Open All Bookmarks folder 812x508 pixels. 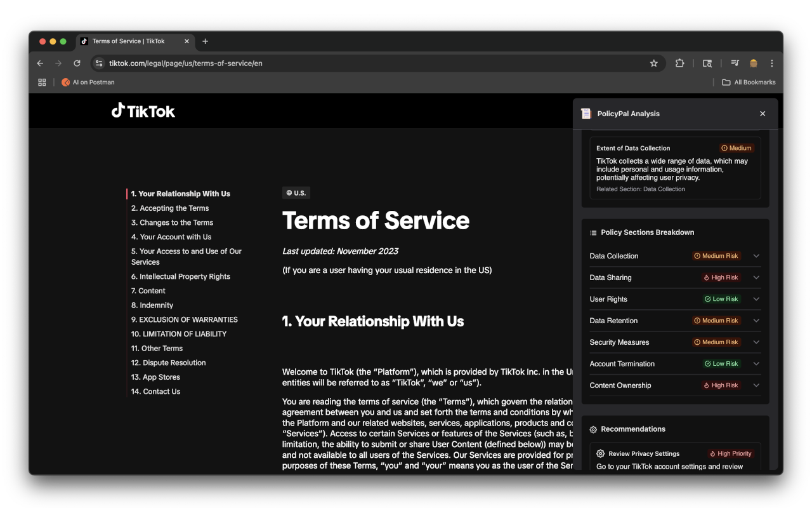(x=749, y=82)
